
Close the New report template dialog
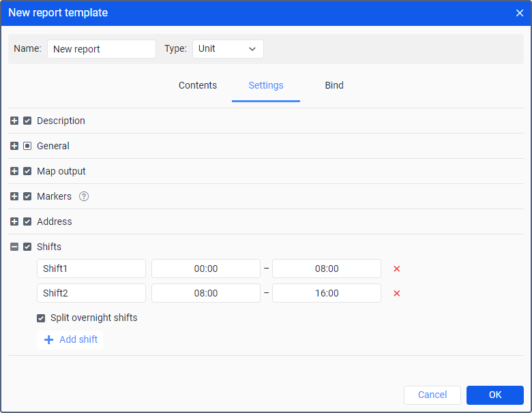pos(520,13)
